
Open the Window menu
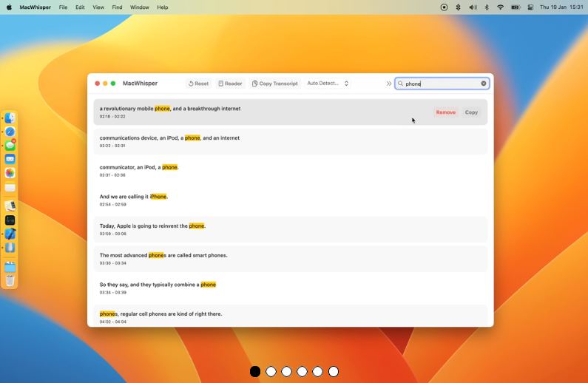click(140, 7)
